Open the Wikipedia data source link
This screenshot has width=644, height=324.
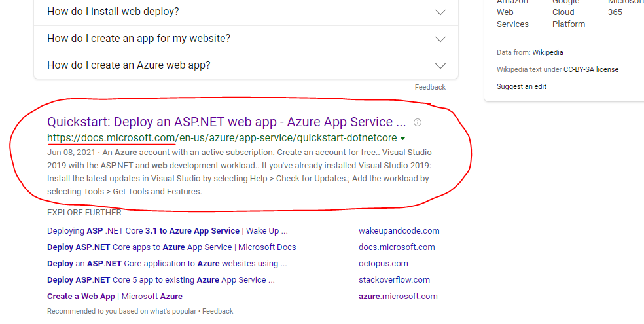coord(548,52)
